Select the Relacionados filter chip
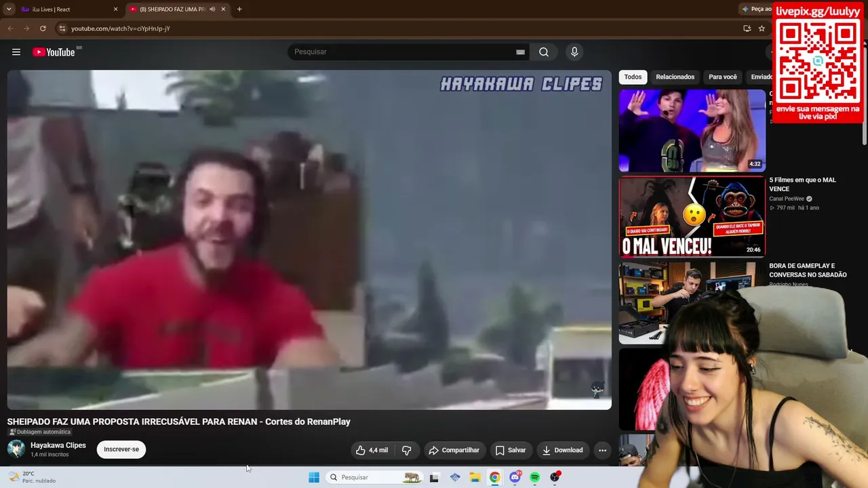This screenshot has width=868, height=488. pos(675,77)
